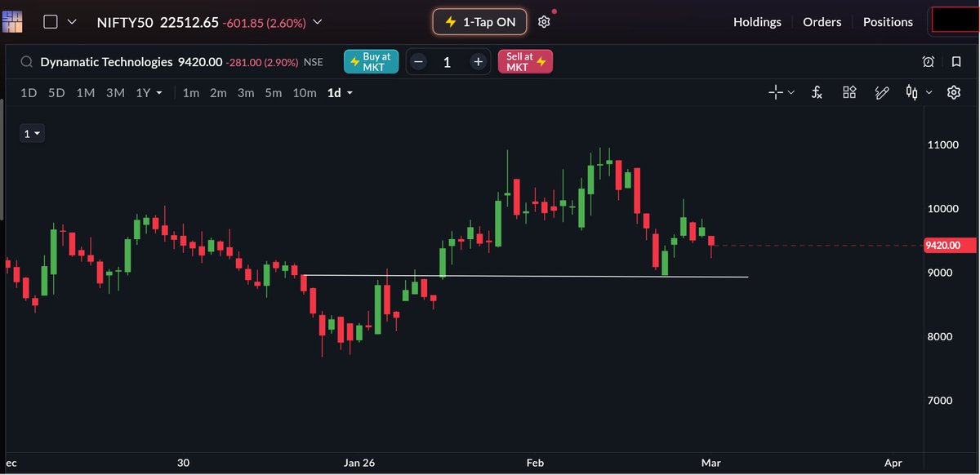Decrease quantity with the minus button
This screenshot has width=980, height=475.
418,62
